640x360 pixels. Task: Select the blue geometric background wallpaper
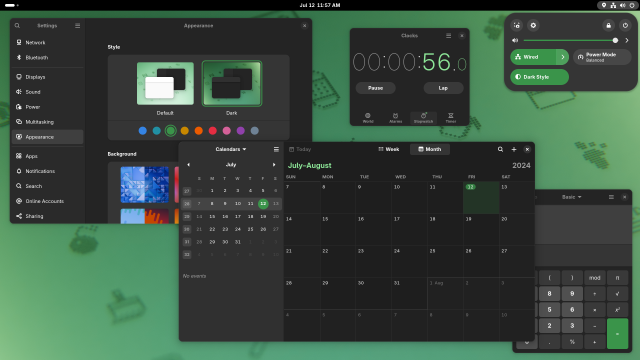click(x=145, y=184)
